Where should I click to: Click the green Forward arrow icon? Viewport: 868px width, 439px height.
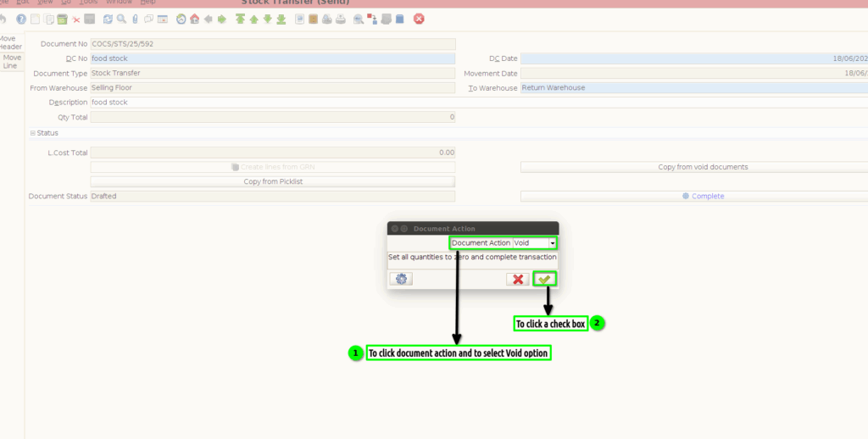[x=222, y=19]
